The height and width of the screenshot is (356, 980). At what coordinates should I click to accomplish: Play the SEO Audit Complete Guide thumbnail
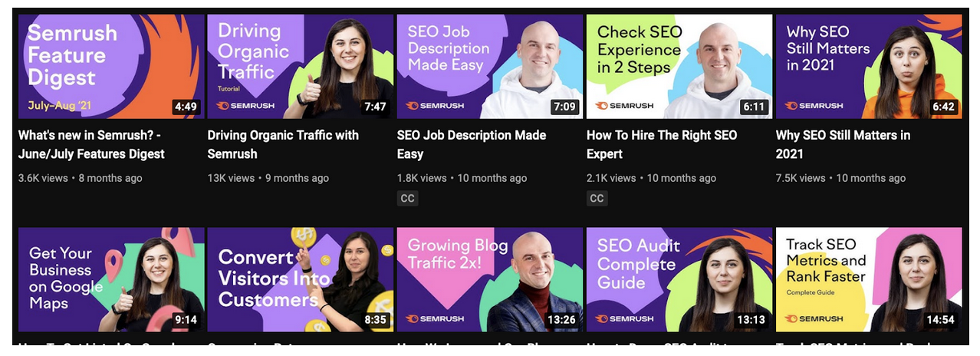pyautogui.click(x=679, y=279)
